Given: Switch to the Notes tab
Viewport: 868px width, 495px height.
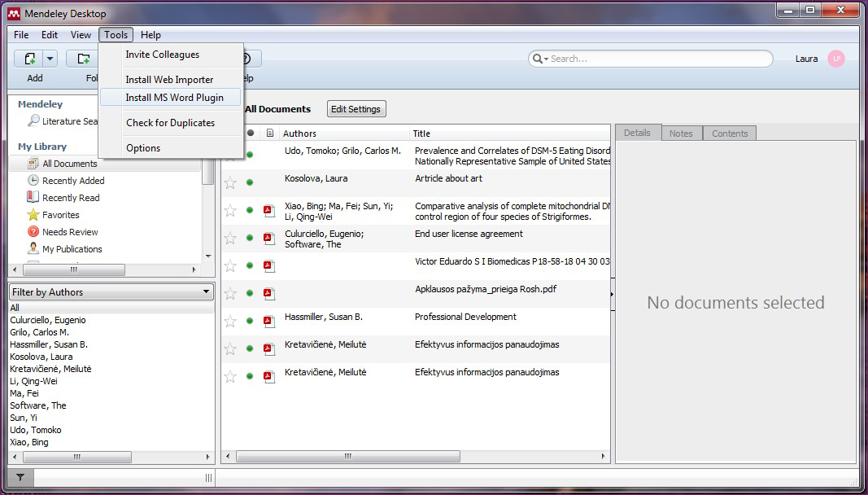Looking at the screenshot, I should tap(681, 134).
